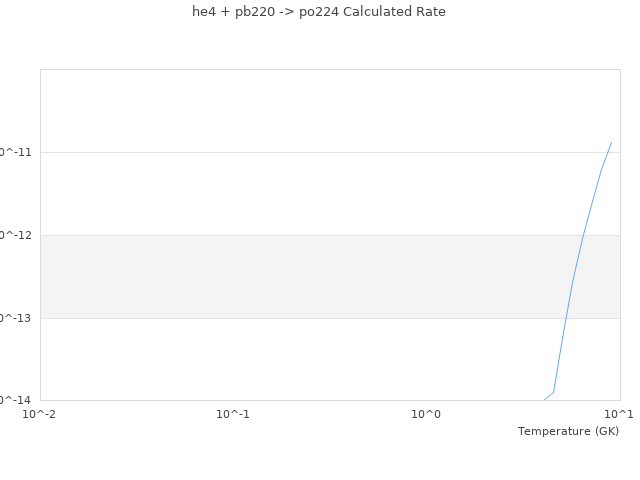Viewport: 640px width, 480px height.
Task: Click the blue curve at the ^-13 gridline
Action: coord(565,318)
